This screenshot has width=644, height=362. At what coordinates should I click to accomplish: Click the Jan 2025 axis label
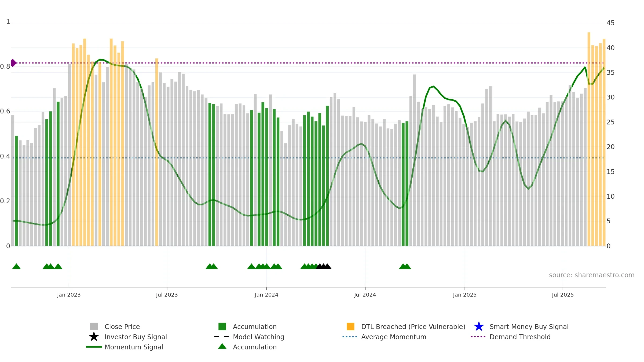pyautogui.click(x=465, y=295)
